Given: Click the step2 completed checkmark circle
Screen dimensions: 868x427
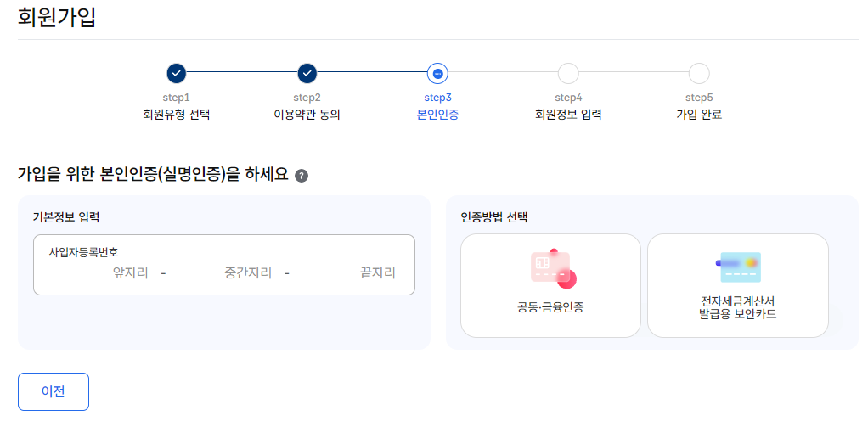Looking at the screenshot, I should coord(307,73).
